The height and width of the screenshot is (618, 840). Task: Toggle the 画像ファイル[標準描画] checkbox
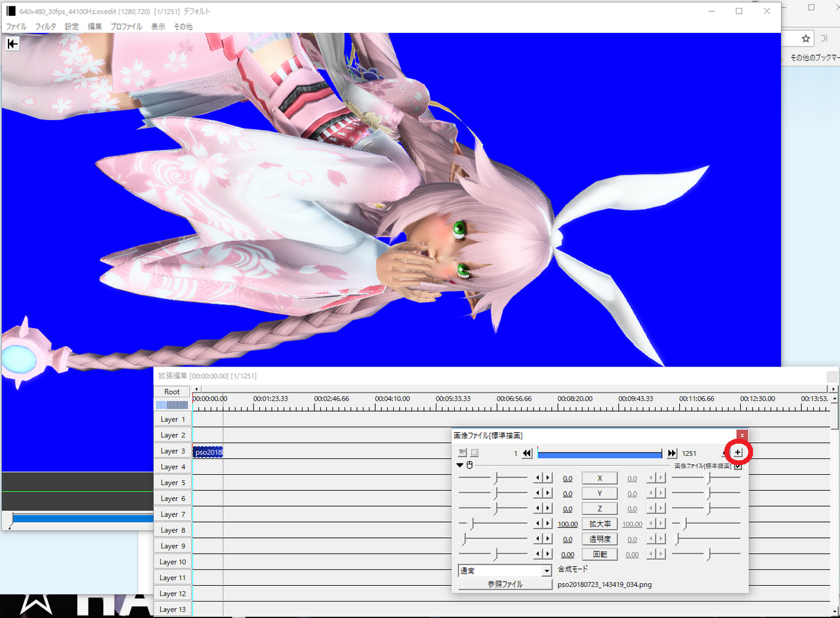(x=738, y=466)
